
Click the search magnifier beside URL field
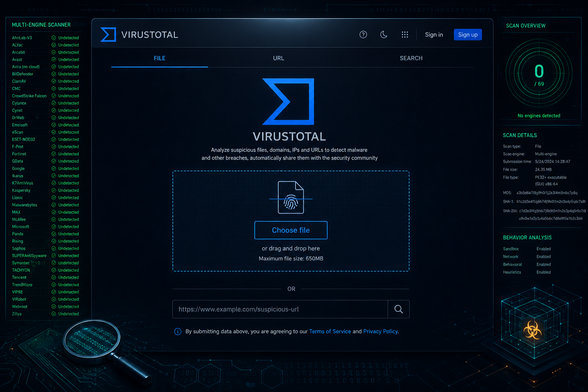(399, 309)
